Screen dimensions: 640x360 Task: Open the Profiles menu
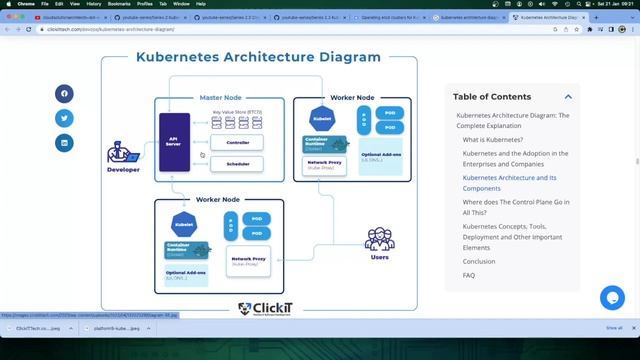[x=144, y=4]
